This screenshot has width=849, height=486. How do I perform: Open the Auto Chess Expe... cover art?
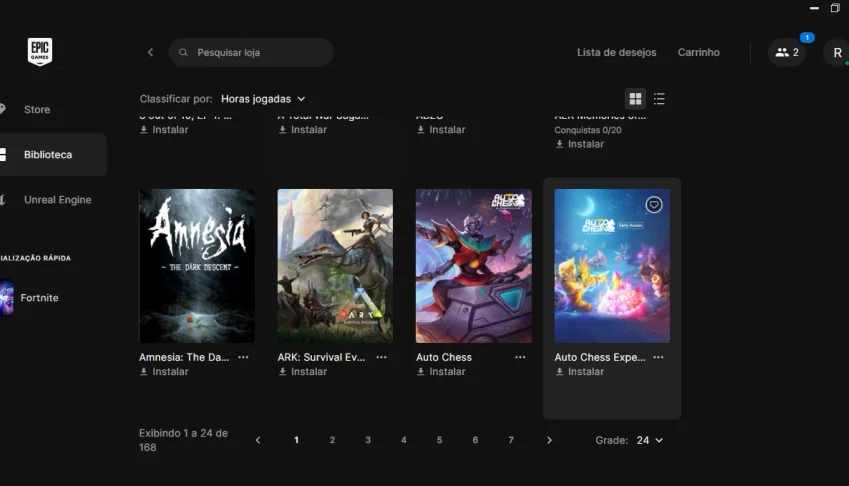click(x=612, y=266)
